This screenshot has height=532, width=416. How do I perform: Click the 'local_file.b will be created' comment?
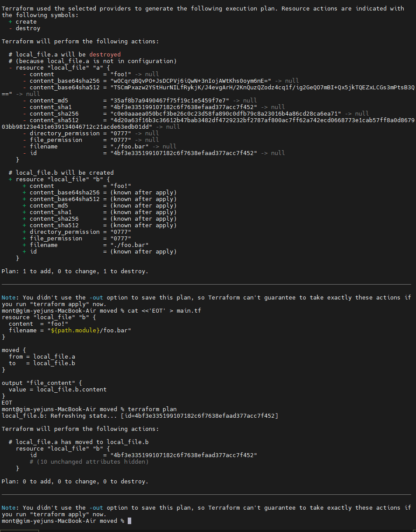click(x=61, y=173)
